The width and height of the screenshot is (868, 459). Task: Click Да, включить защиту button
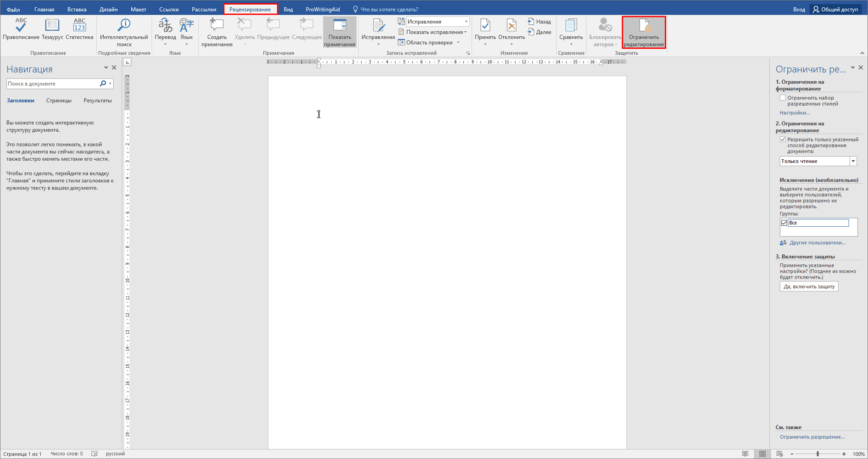[809, 286]
